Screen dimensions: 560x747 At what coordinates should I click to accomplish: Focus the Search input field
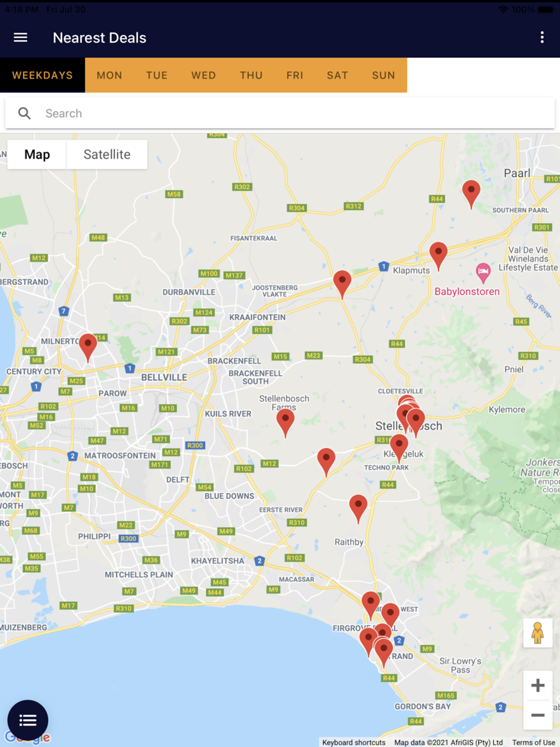(x=280, y=113)
